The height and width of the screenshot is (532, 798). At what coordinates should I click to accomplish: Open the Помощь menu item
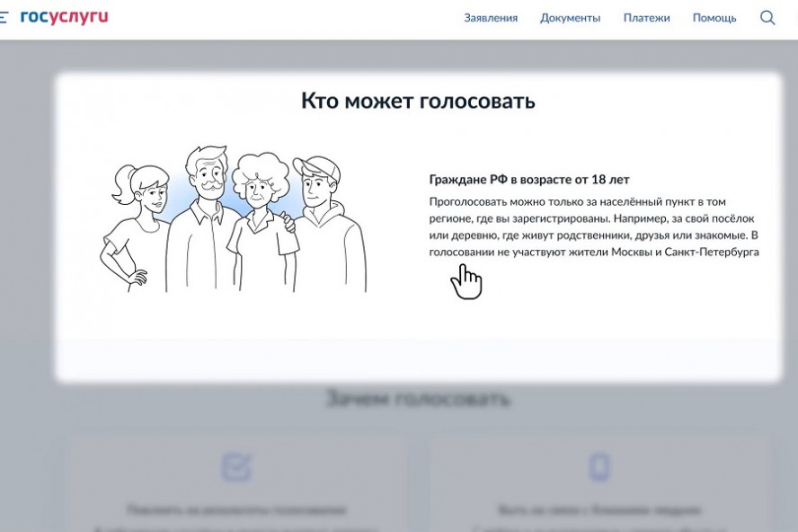(x=714, y=18)
